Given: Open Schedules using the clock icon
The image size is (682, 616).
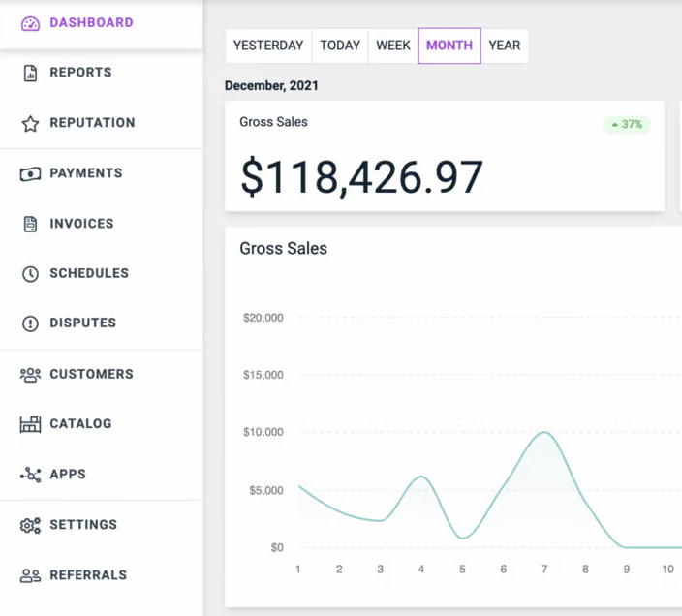Looking at the screenshot, I should pos(30,274).
